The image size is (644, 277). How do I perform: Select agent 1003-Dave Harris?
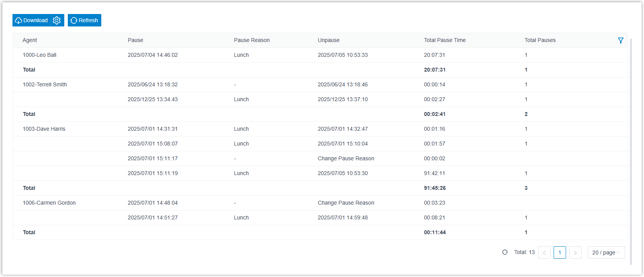[44, 129]
